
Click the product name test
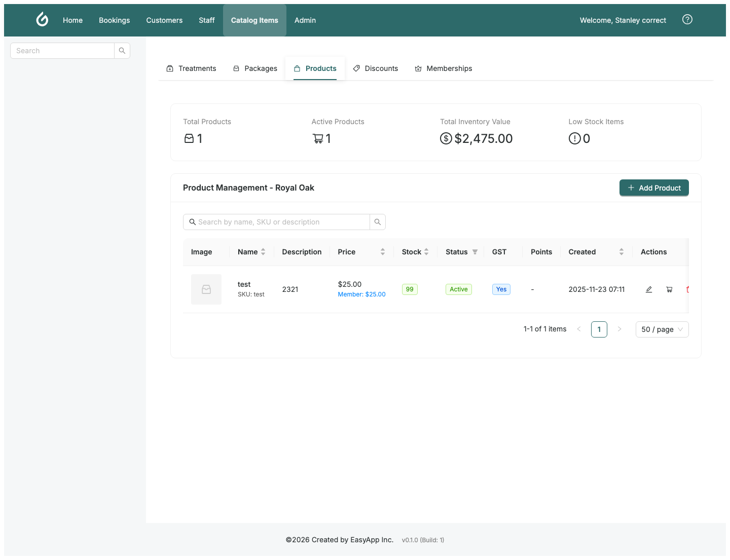(244, 284)
